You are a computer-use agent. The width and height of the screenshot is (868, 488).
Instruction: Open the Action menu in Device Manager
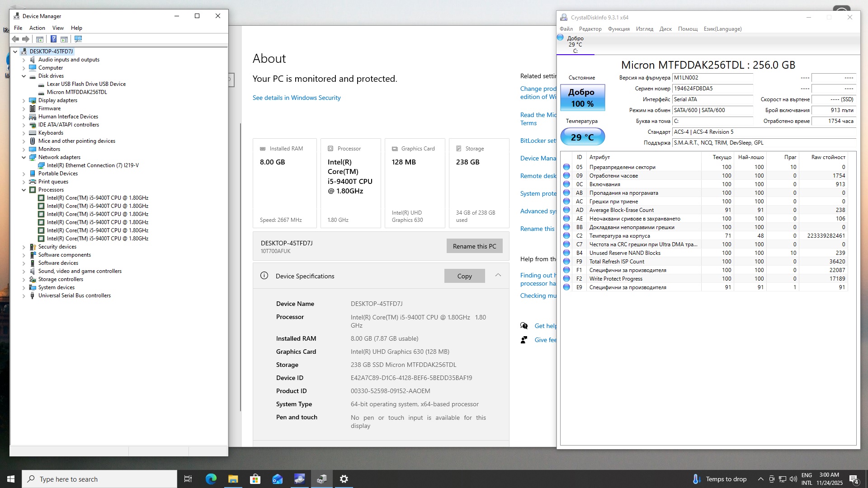[x=37, y=28]
